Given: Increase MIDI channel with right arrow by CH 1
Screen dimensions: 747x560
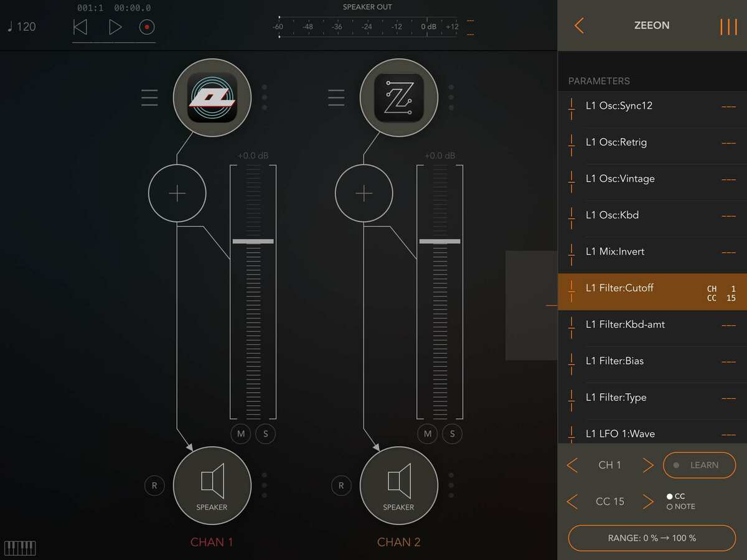Looking at the screenshot, I should coord(648,465).
